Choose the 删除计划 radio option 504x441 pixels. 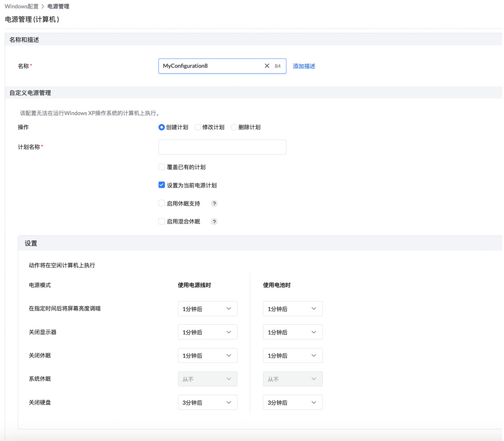(x=234, y=127)
